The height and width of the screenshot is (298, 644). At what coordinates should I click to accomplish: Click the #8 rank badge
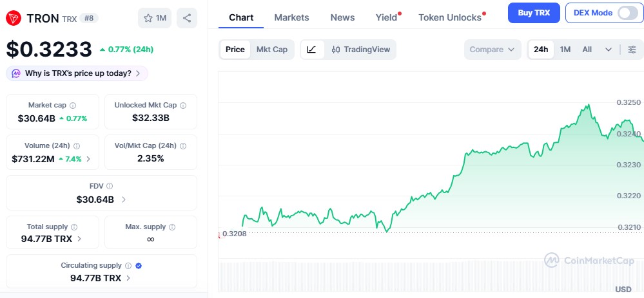click(89, 18)
